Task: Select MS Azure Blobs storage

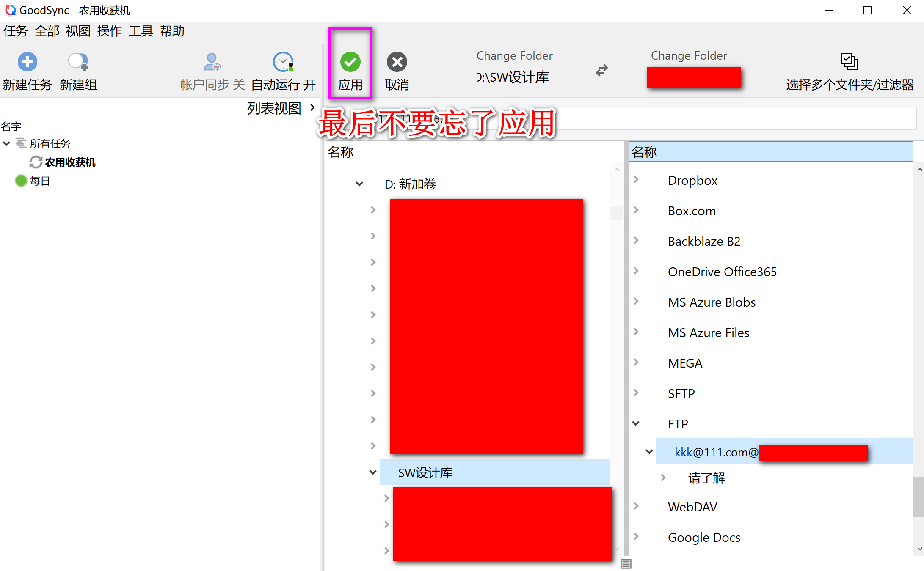Action: click(712, 302)
